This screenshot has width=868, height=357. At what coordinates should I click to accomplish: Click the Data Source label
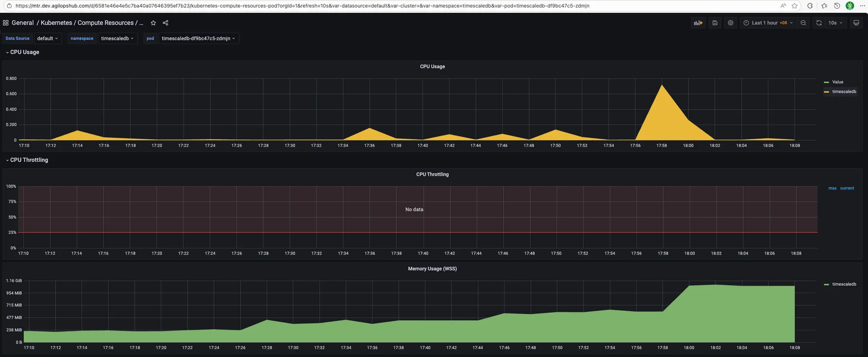[x=17, y=39]
